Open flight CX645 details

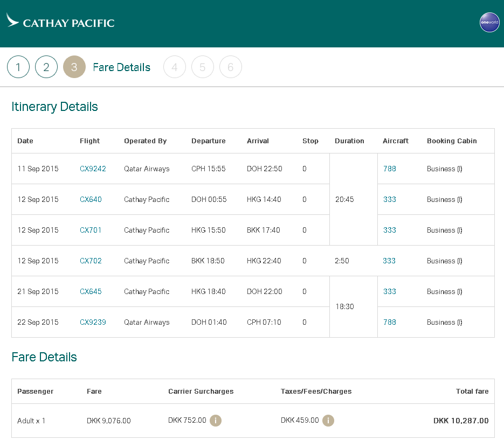coord(91,291)
